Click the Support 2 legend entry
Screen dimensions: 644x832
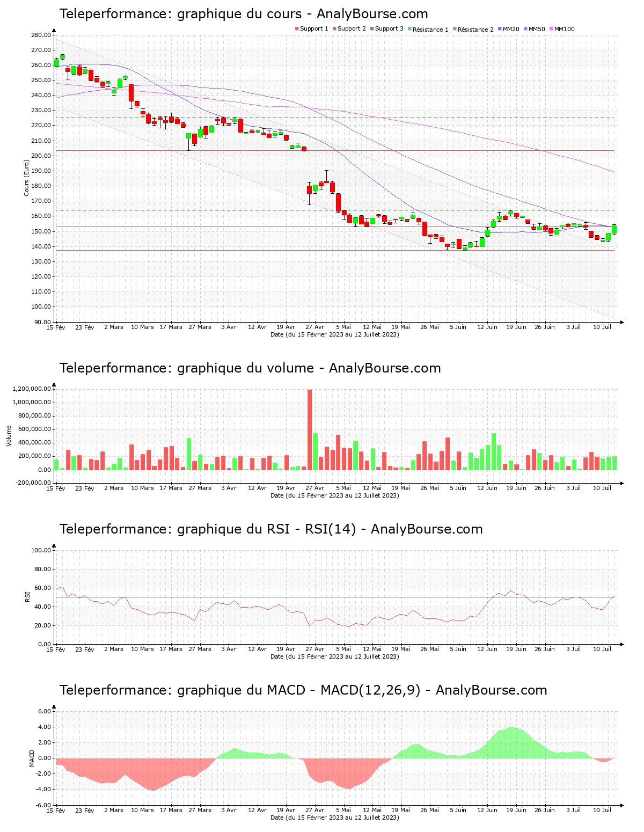click(x=349, y=29)
